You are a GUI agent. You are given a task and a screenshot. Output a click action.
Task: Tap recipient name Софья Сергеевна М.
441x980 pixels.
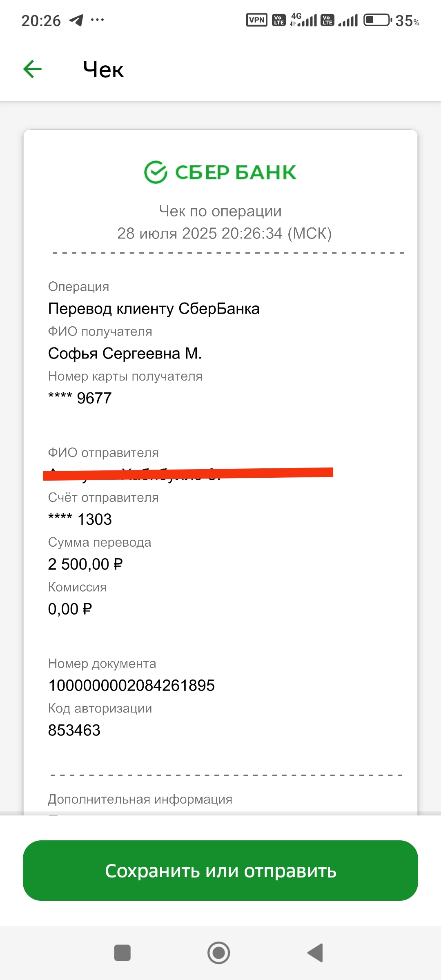pos(125,354)
